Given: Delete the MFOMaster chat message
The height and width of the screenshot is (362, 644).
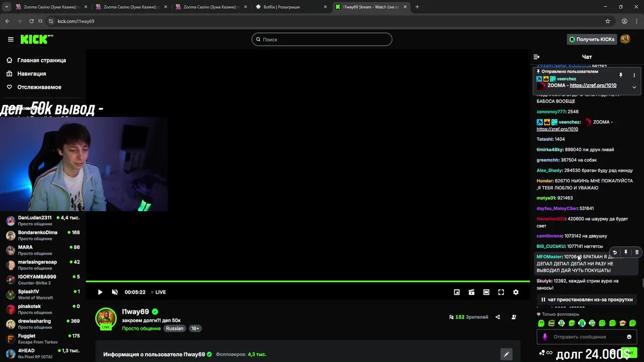Looking at the screenshot, I should (x=637, y=252).
